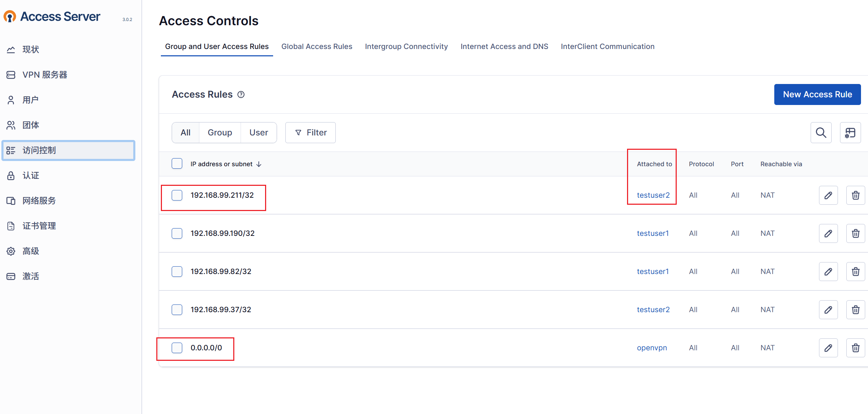
Task: Switch to Global Access Rules tab
Action: tap(316, 47)
